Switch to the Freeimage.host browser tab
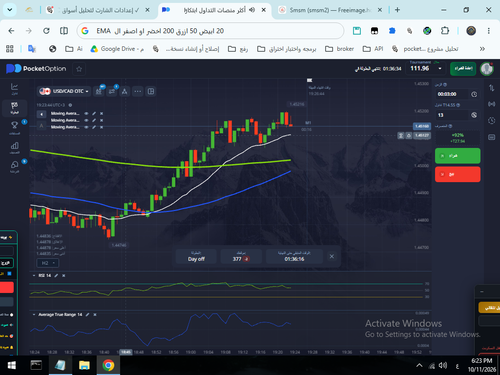The width and height of the screenshot is (500, 375). pos(330,10)
